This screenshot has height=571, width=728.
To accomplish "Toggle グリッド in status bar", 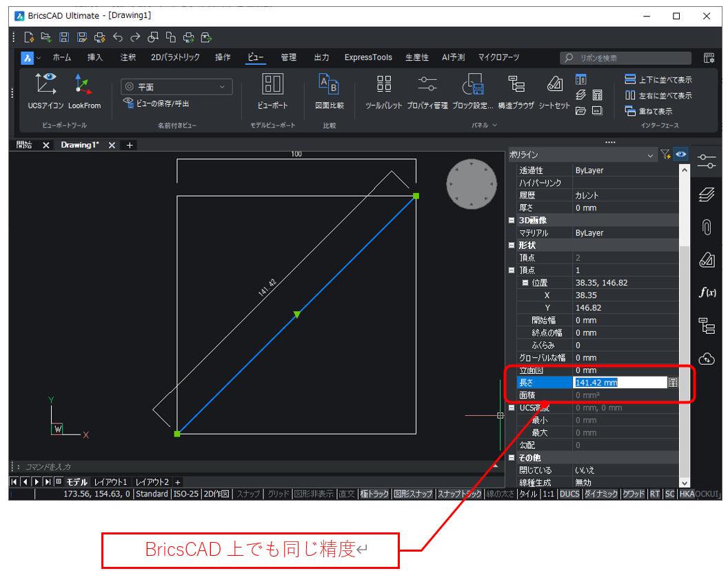I will [x=279, y=494].
